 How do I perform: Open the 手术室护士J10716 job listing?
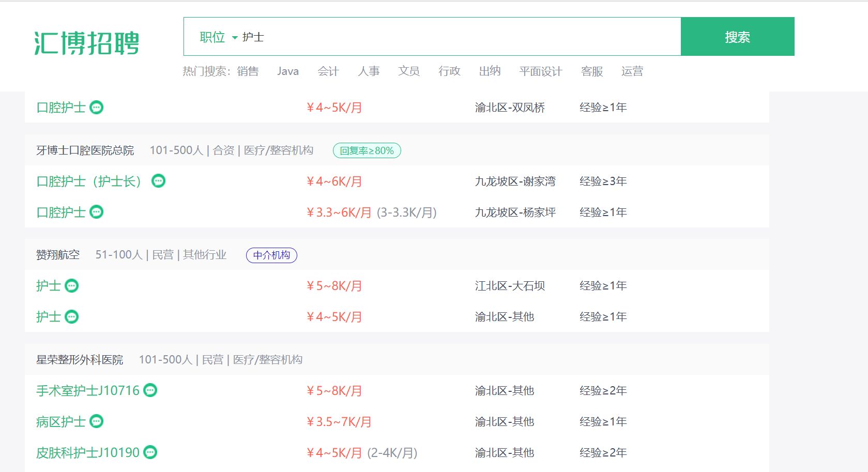88,391
